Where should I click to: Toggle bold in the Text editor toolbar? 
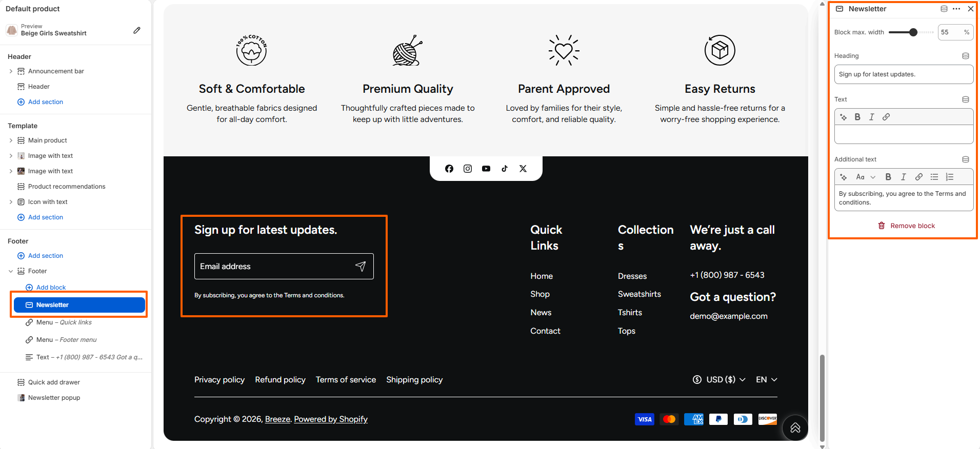click(857, 117)
